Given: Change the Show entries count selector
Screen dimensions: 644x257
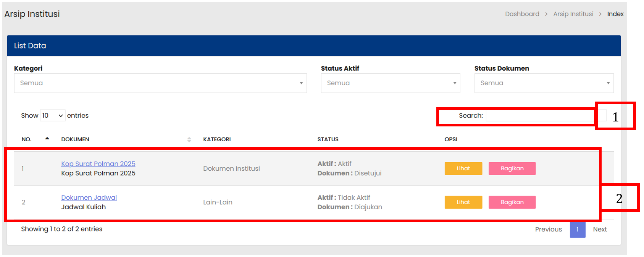Looking at the screenshot, I should [x=53, y=116].
